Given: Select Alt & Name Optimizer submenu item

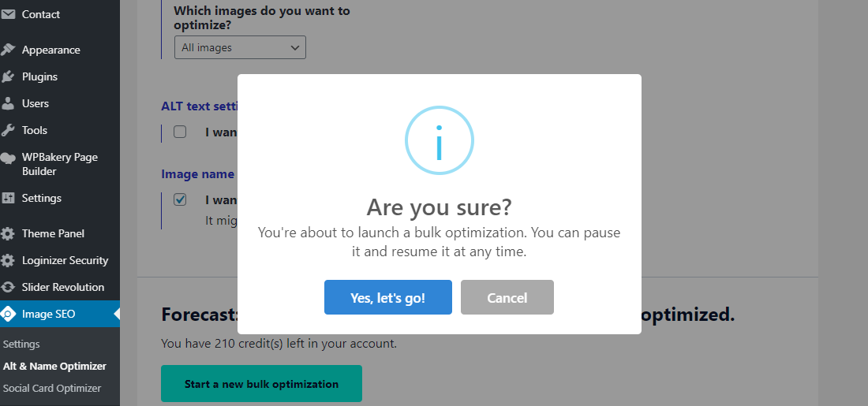Looking at the screenshot, I should (54, 366).
